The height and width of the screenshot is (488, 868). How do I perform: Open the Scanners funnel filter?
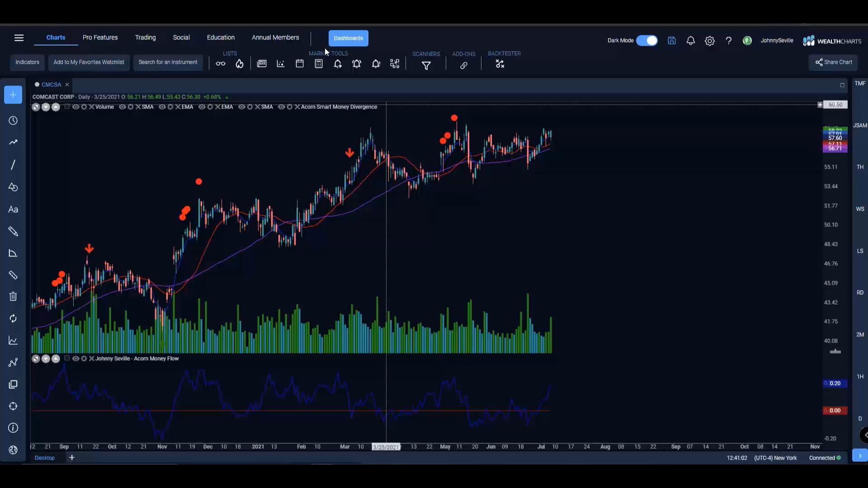coord(426,66)
